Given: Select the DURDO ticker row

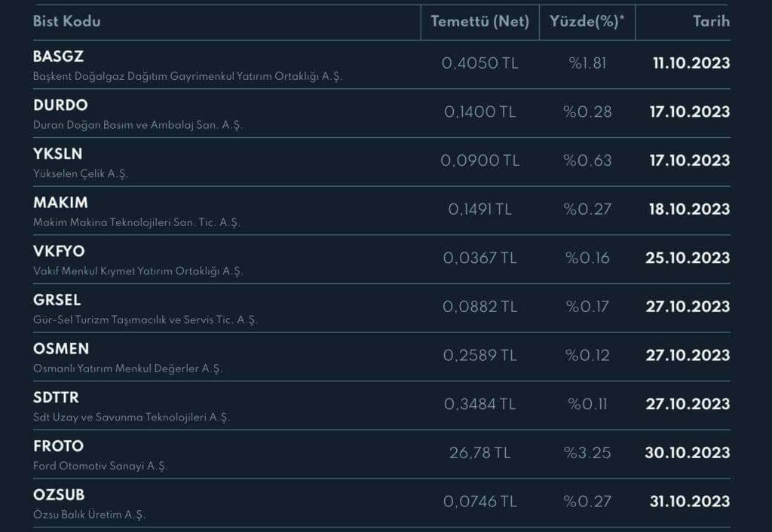Looking at the screenshot, I should click(x=60, y=105).
